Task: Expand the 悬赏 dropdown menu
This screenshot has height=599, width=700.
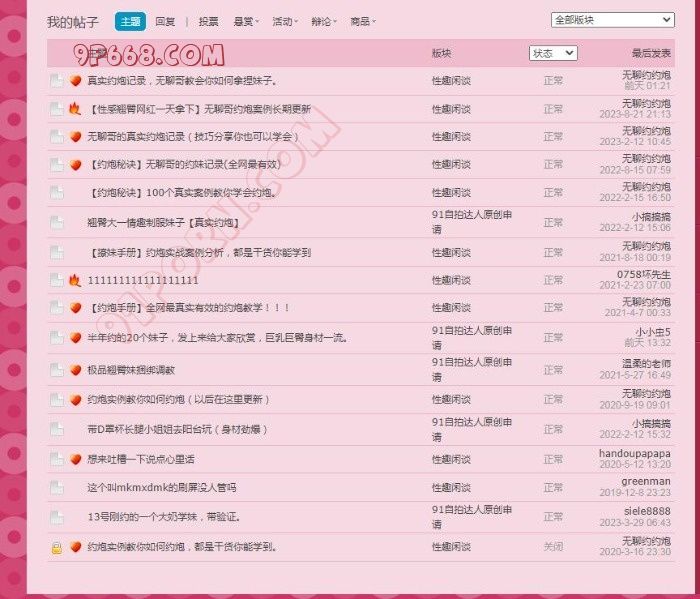Action: click(244, 21)
